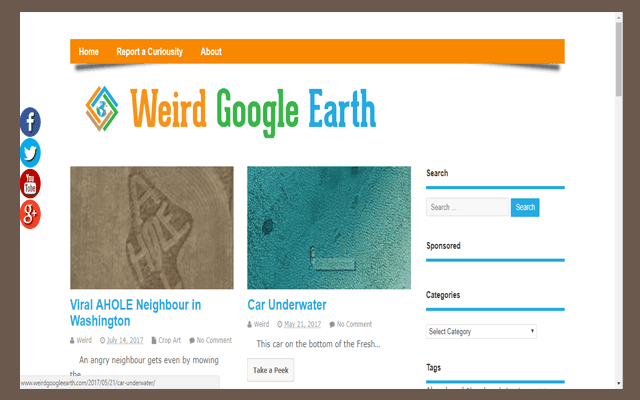Click the comment icon under Car Underwater

333,325
